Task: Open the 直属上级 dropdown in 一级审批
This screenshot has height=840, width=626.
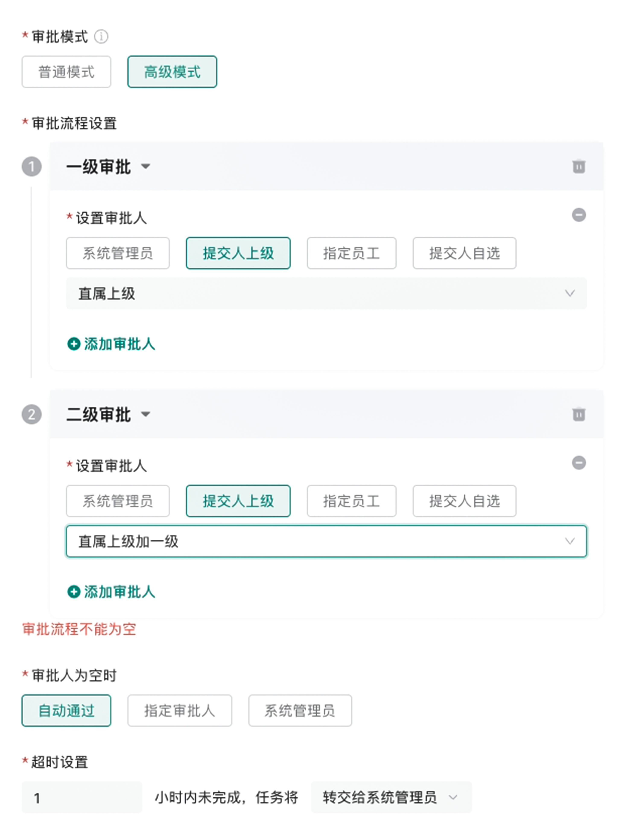Action: [x=326, y=294]
